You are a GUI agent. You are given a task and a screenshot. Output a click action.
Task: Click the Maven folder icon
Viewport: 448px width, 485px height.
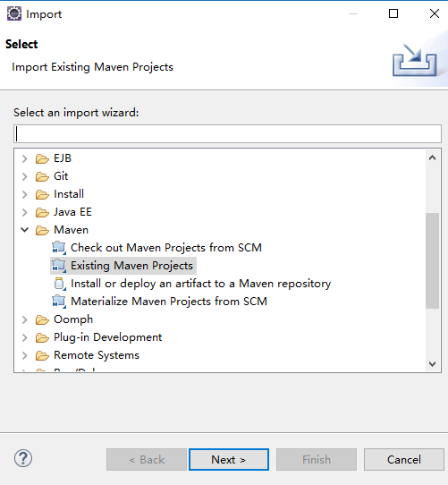point(42,231)
